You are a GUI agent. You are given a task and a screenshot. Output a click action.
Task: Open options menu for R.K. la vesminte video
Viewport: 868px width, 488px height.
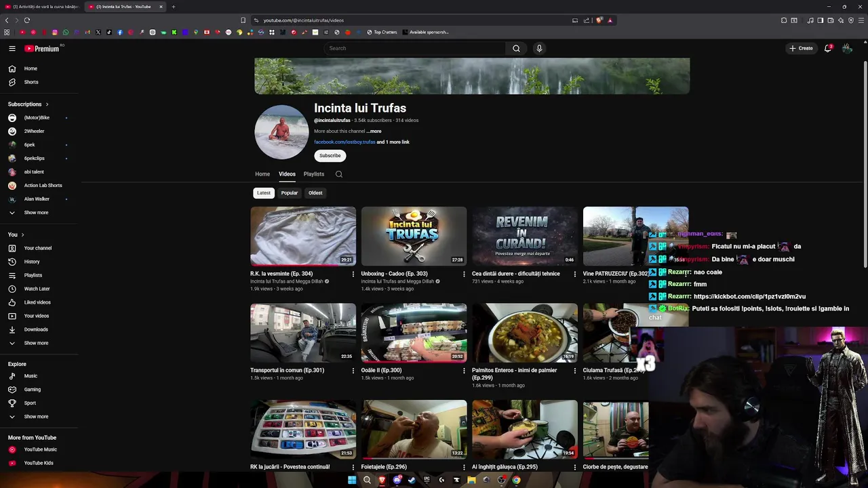353,274
